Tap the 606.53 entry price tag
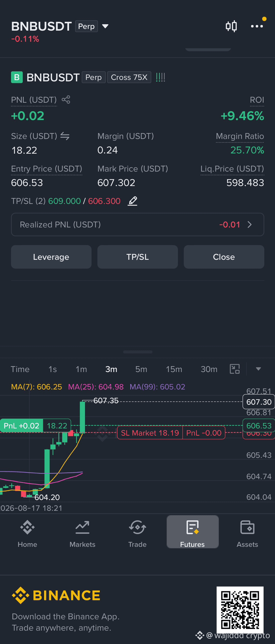Screen dimensions: 275x644 259,426
